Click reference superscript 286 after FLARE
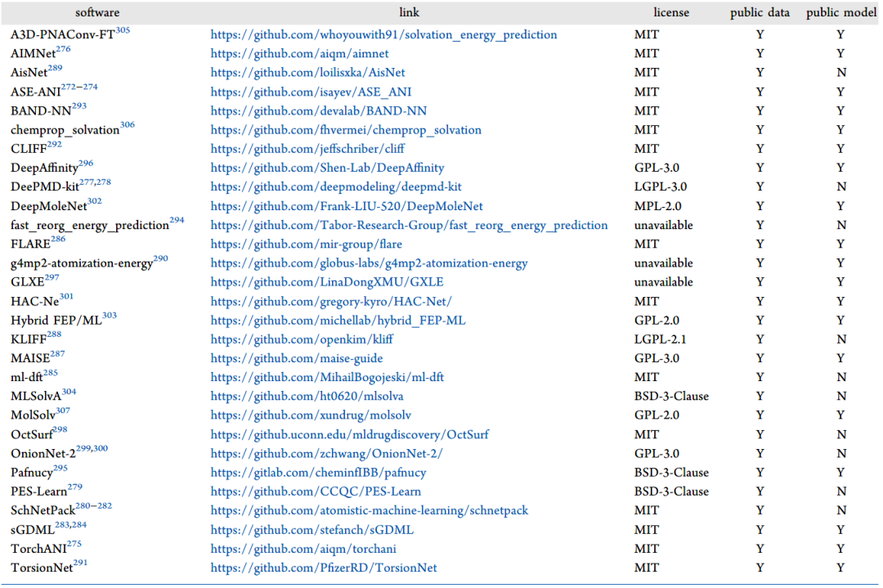 click(x=58, y=240)
